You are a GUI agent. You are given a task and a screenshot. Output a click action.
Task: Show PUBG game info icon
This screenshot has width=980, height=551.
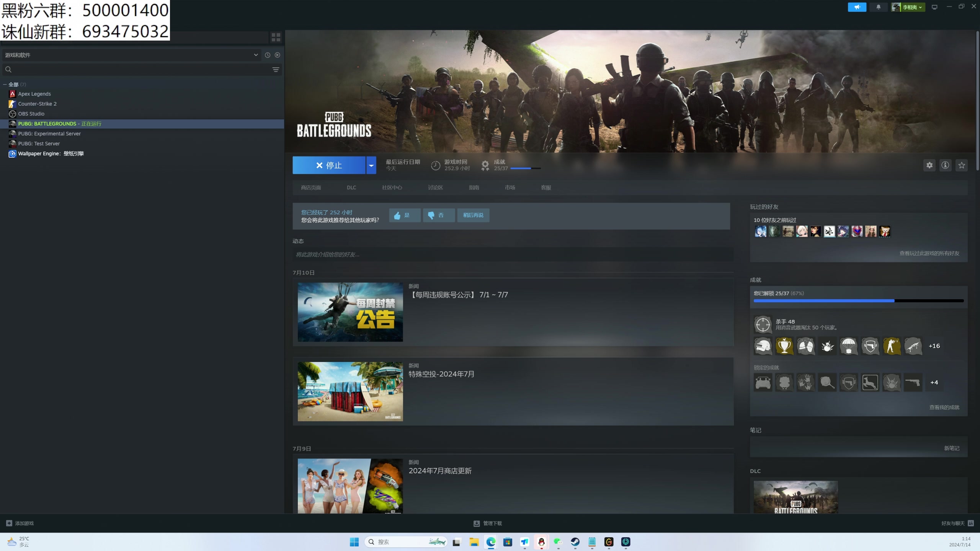pos(946,165)
